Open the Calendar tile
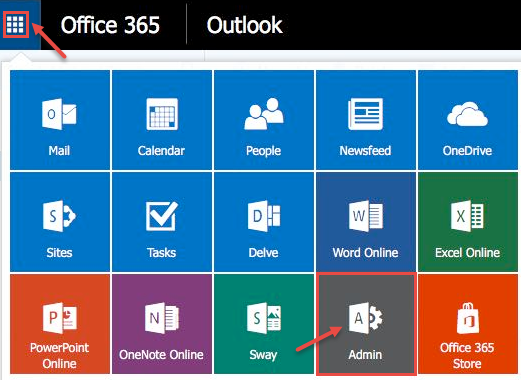The height and width of the screenshot is (380, 521). (162, 120)
